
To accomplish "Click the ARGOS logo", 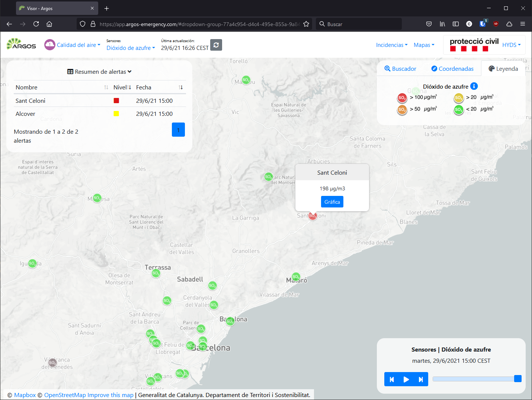I will 21,44.
